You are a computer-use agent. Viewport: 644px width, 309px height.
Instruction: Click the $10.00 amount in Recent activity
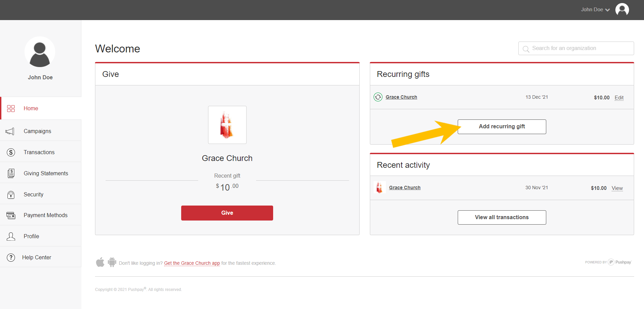[599, 188]
